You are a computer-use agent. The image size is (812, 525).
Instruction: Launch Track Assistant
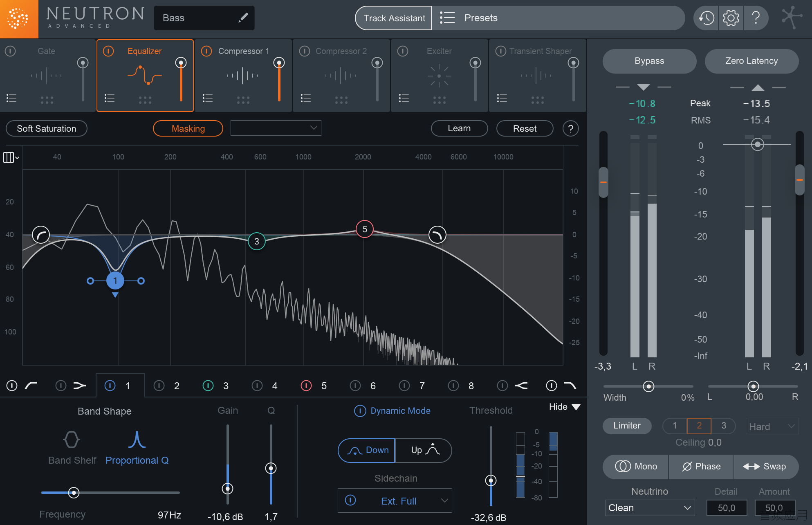(394, 18)
